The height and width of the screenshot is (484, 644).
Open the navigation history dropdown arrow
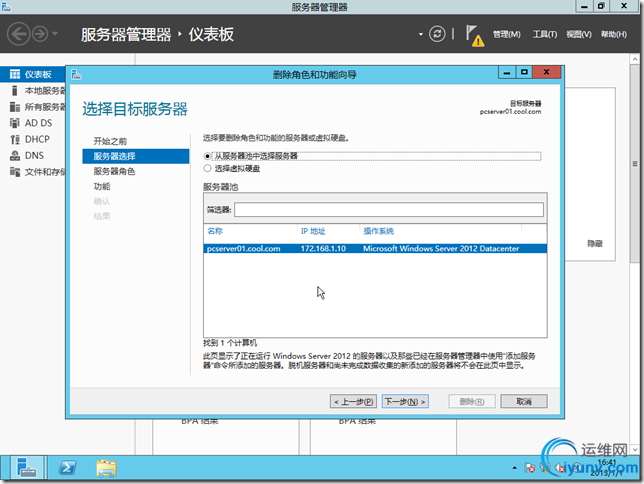point(55,34)
